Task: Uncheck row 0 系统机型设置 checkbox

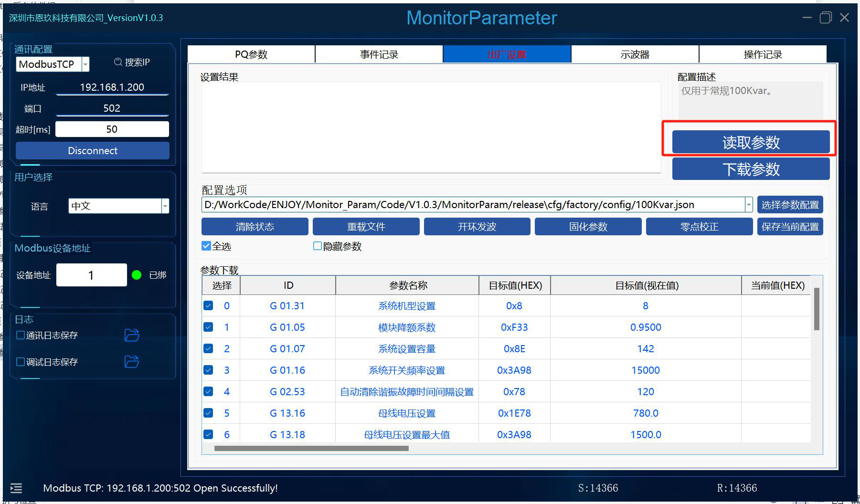Action: [x=208, y=305]
